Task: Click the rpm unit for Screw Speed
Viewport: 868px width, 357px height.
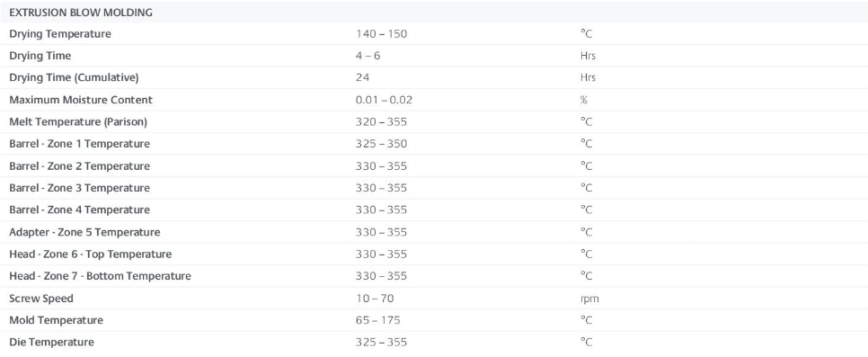Action: (x=589, y=299)
